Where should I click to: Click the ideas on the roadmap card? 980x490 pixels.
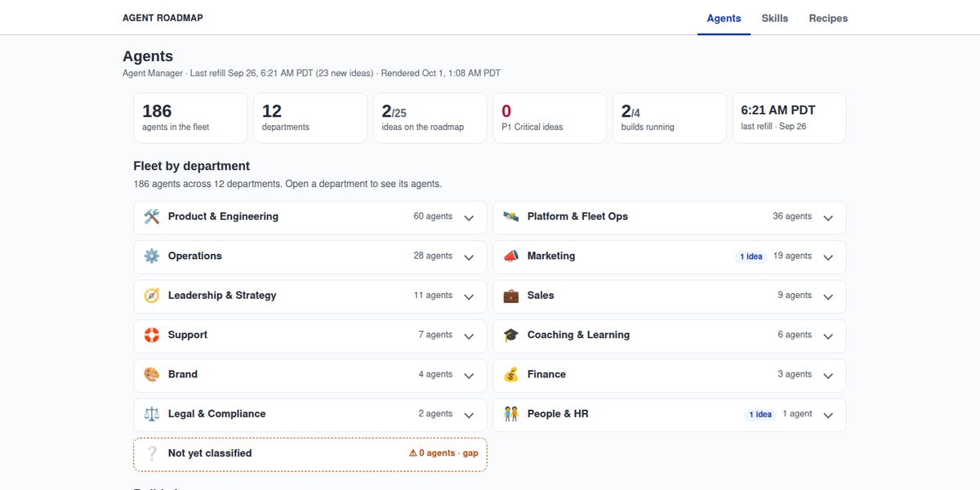click(x=430, y=118)
